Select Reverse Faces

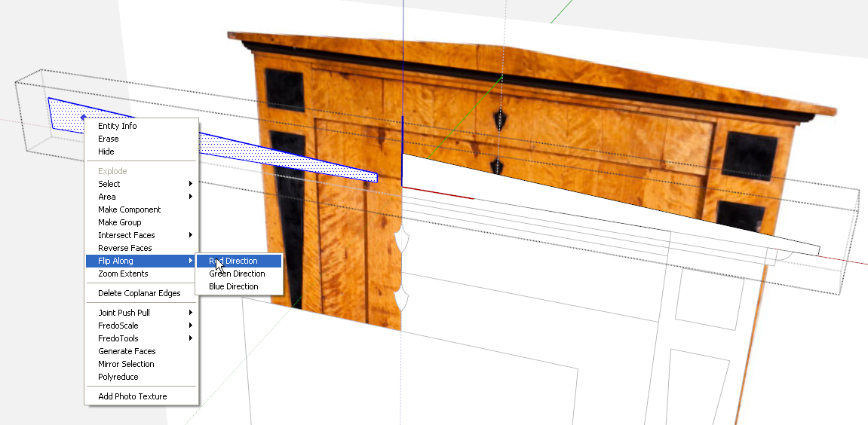point(141,248)
